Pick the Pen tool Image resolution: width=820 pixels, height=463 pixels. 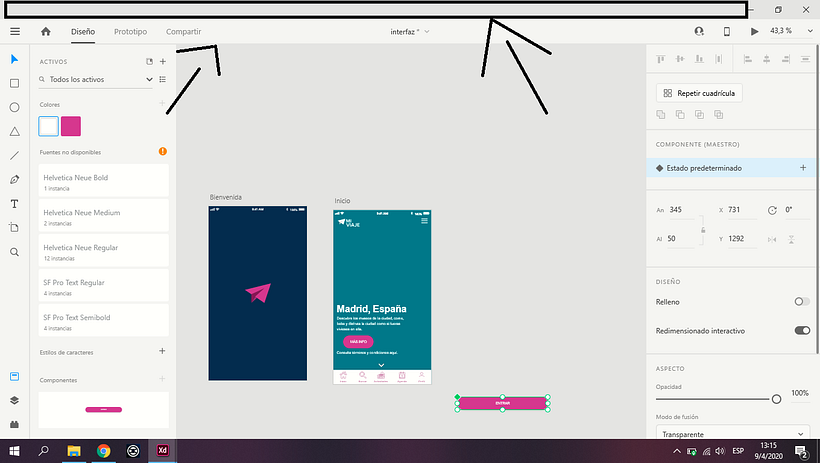pyautogui.click(x=15, y=179)
